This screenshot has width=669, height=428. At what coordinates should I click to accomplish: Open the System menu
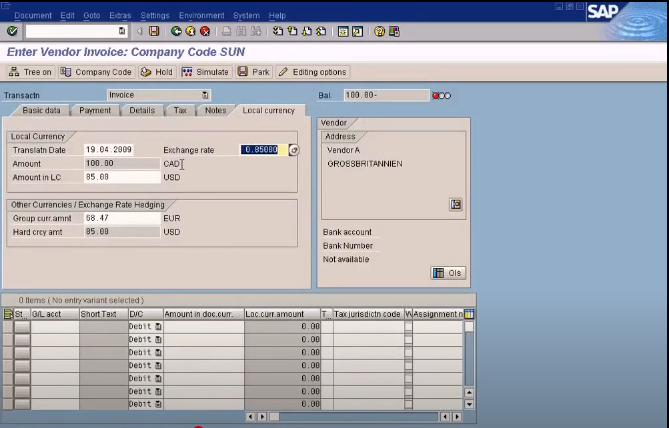pyautogui.click(x=246, y=15)
